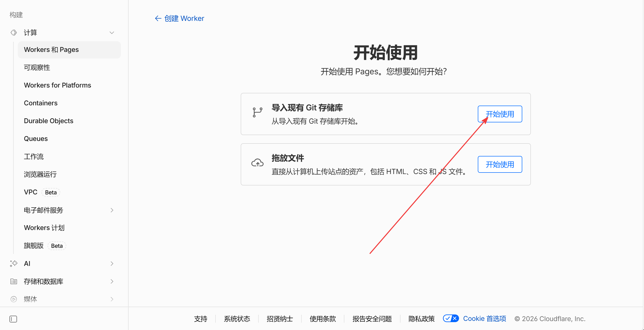This screenshot has height=330, width=644.
Task: Open Workers 和 Pages menu item
Action: click(69, 50)
